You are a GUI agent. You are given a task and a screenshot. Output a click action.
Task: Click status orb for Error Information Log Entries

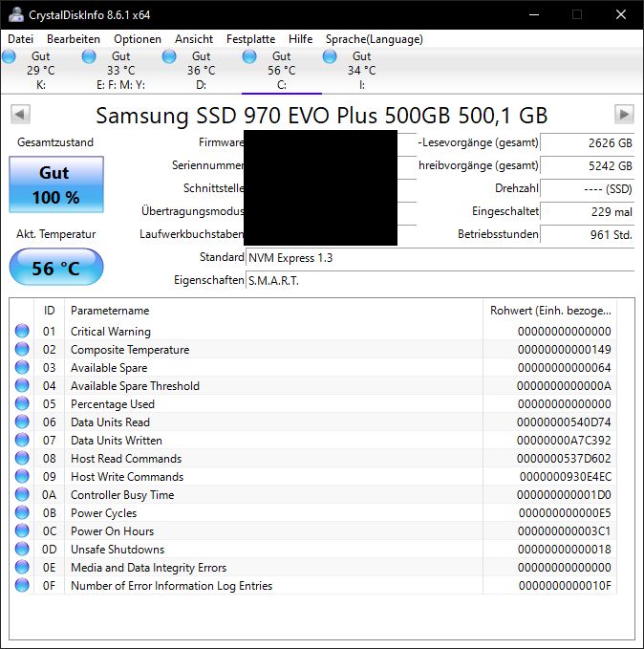(22, 585)
